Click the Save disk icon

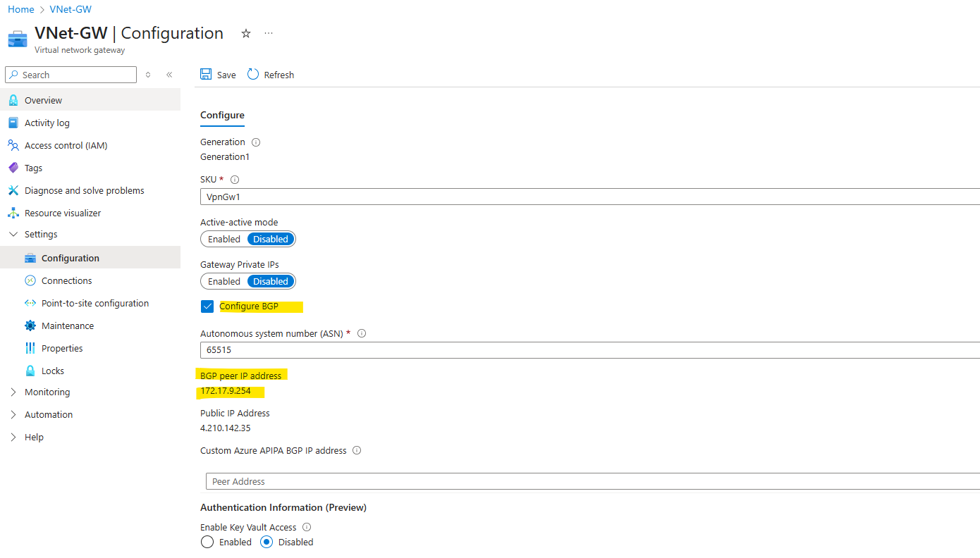coord(206,74)
